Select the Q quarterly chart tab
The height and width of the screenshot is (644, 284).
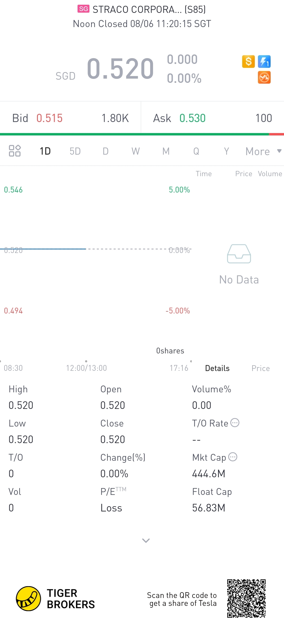[196, 151]
